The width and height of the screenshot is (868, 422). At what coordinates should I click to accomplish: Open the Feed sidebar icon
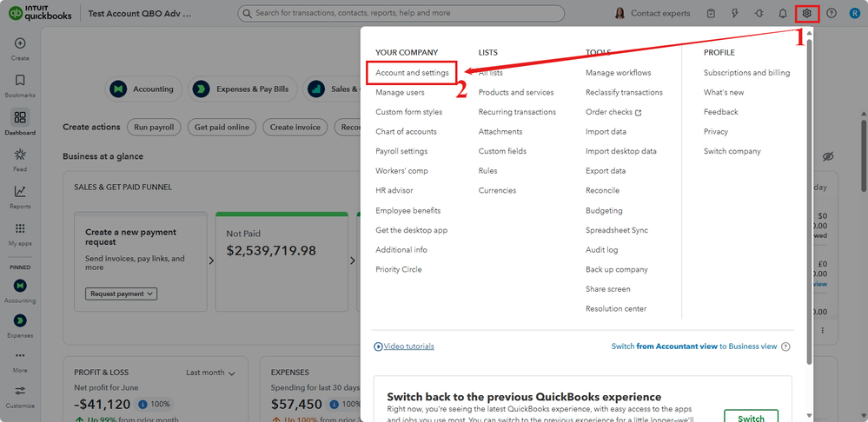point(20,155)
